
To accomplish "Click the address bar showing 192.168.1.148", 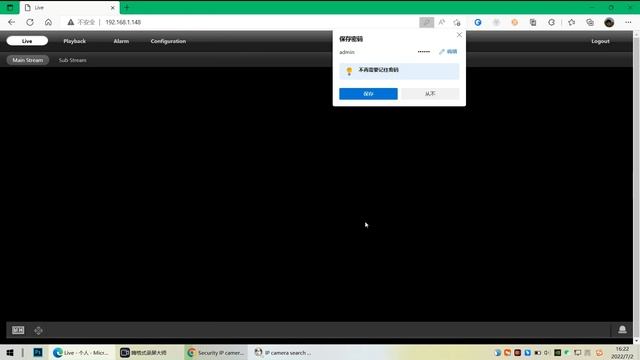I will (x=123, y=22).
